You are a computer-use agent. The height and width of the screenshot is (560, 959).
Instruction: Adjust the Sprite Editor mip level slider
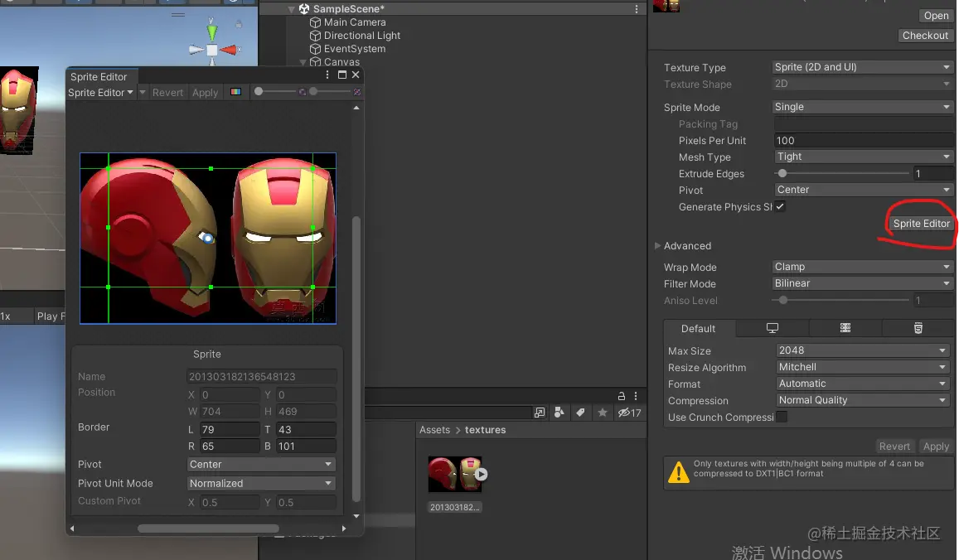pos(330,92)
